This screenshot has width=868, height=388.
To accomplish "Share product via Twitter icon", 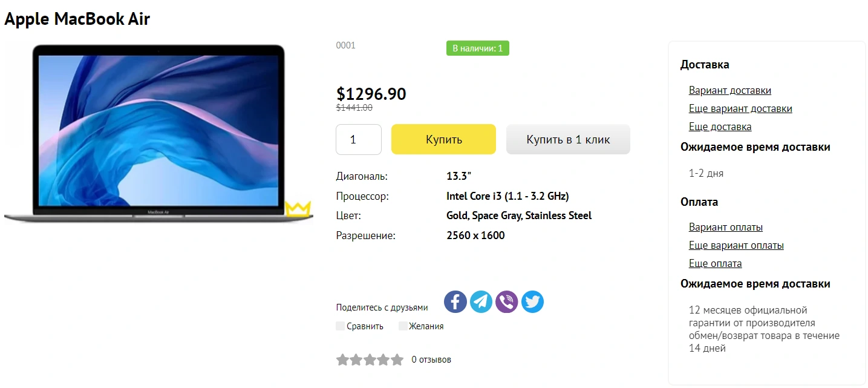I will click(532, 301).
